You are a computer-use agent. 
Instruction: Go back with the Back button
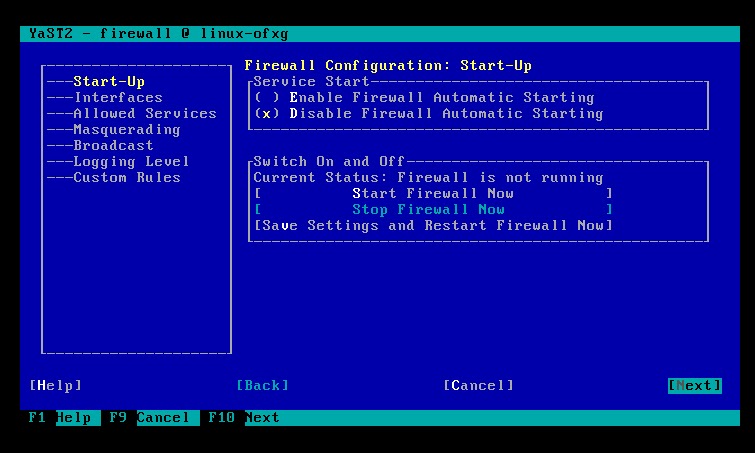click(262, 385)
